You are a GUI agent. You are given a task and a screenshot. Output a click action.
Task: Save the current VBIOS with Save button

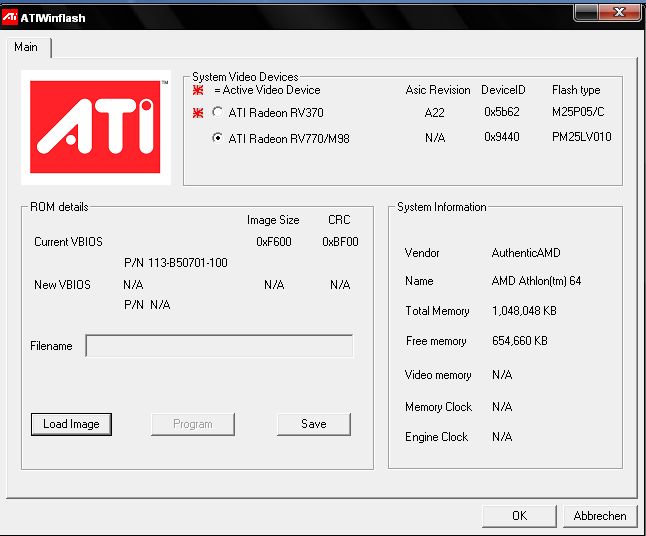pos(314,424)
